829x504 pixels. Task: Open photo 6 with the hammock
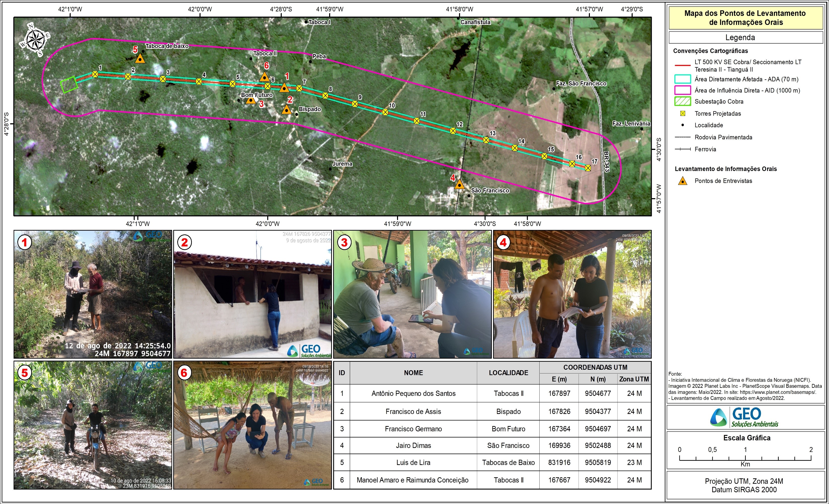click(252, 425)
